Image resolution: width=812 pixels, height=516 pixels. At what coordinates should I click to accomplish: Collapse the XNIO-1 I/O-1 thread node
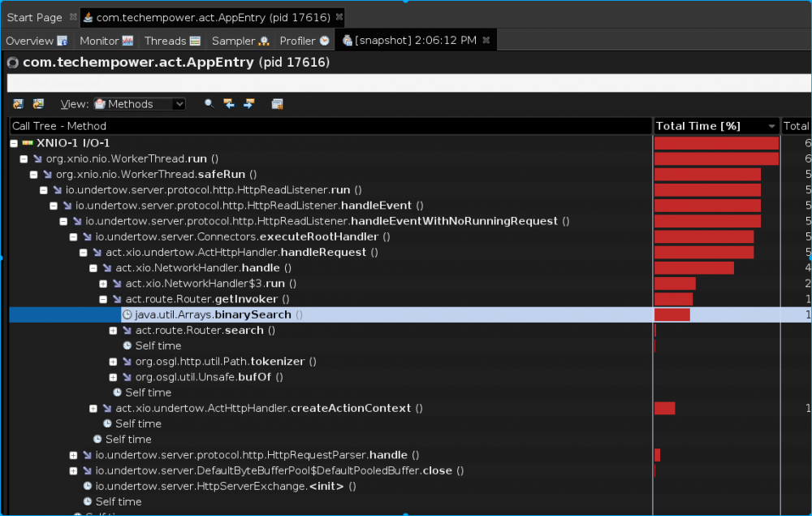[15, 143]
